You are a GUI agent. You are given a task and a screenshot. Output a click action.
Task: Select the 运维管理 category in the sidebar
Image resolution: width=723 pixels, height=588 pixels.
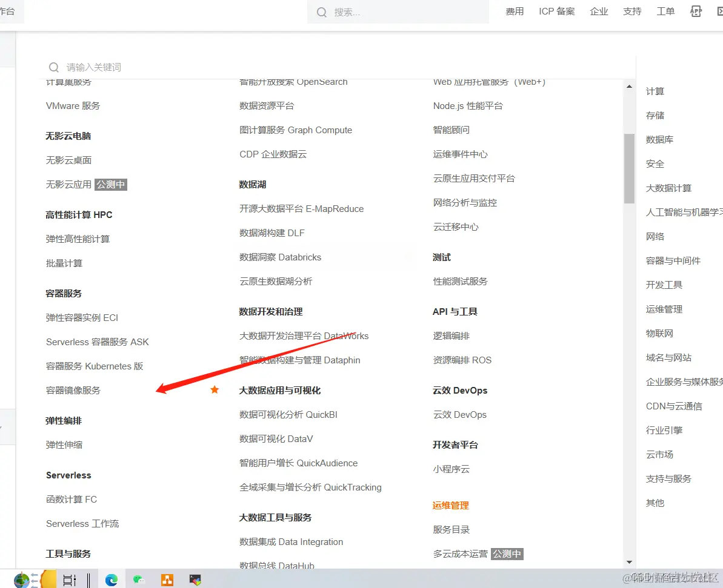click(x=664, y=309)
